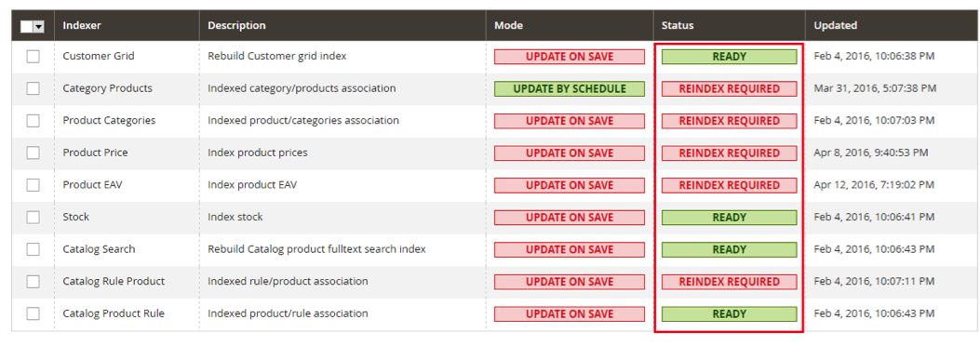Click Stock row's READY status badge
Image resolution: width=980 pixels, height=346 pixels.
(x=730, y=218)
